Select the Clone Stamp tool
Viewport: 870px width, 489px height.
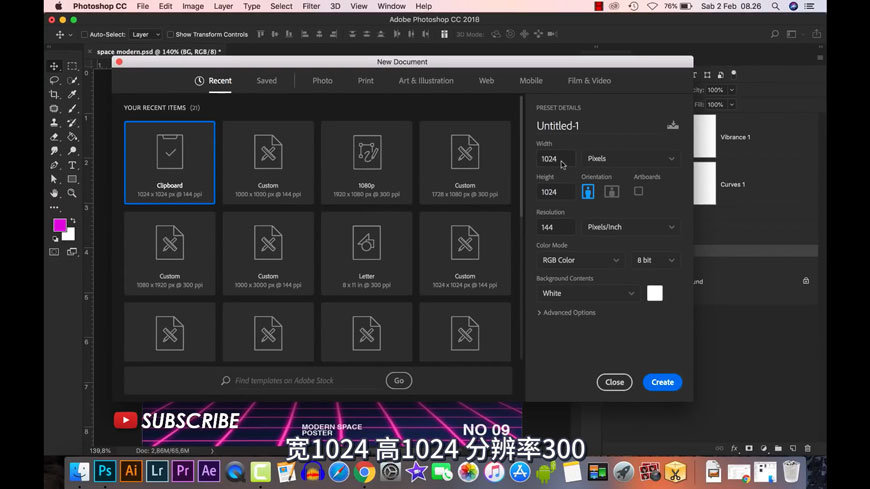point(54,123)
